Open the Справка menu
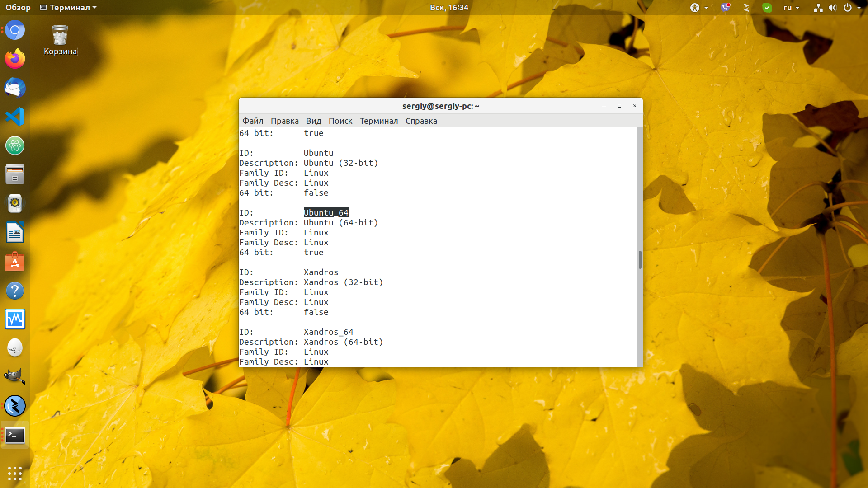 (x=421, y=121)
